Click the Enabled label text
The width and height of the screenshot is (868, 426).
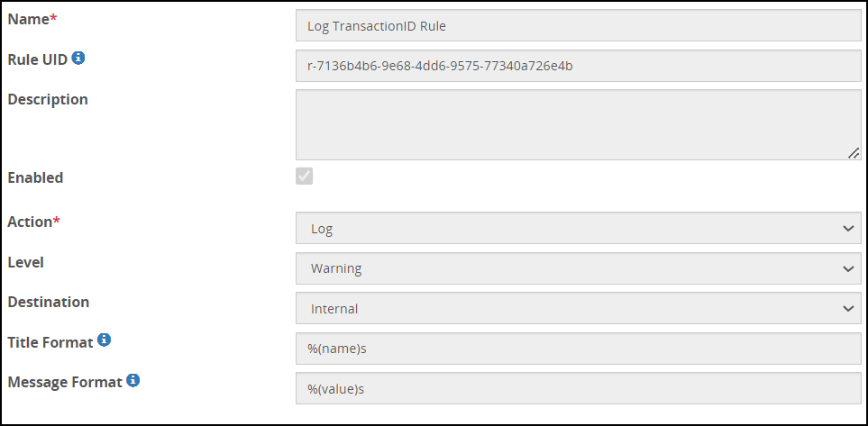tap(35, 177)
